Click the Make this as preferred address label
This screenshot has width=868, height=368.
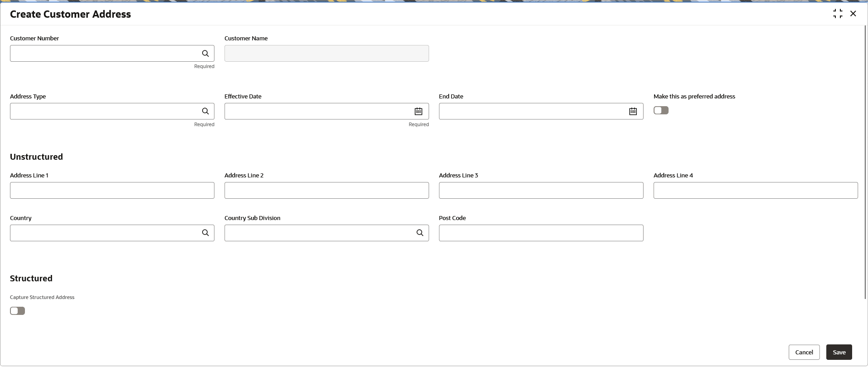coord(694,96)
